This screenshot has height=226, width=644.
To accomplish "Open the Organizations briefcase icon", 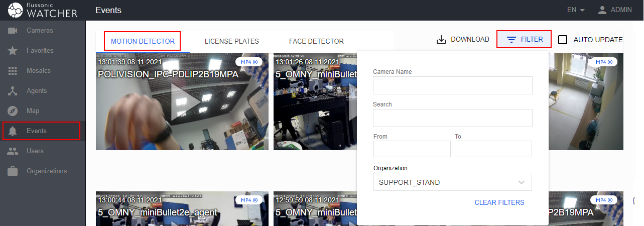I will point(13,171).
